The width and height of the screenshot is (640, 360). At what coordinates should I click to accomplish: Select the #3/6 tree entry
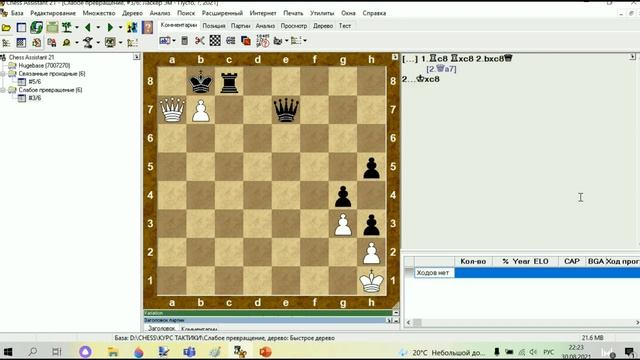[x=35, y=98]
